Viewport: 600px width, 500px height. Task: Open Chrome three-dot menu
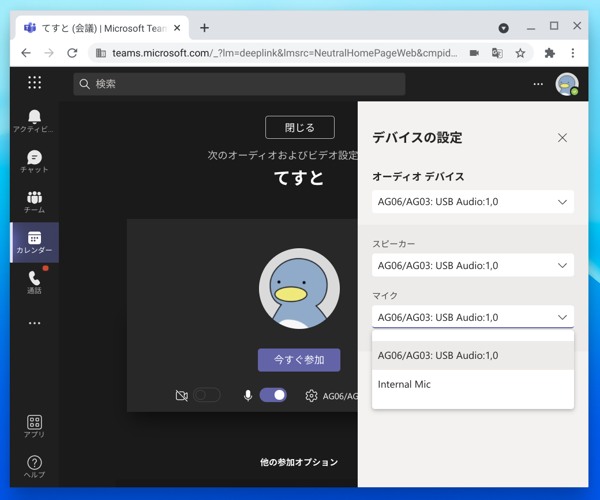(573, 53)
